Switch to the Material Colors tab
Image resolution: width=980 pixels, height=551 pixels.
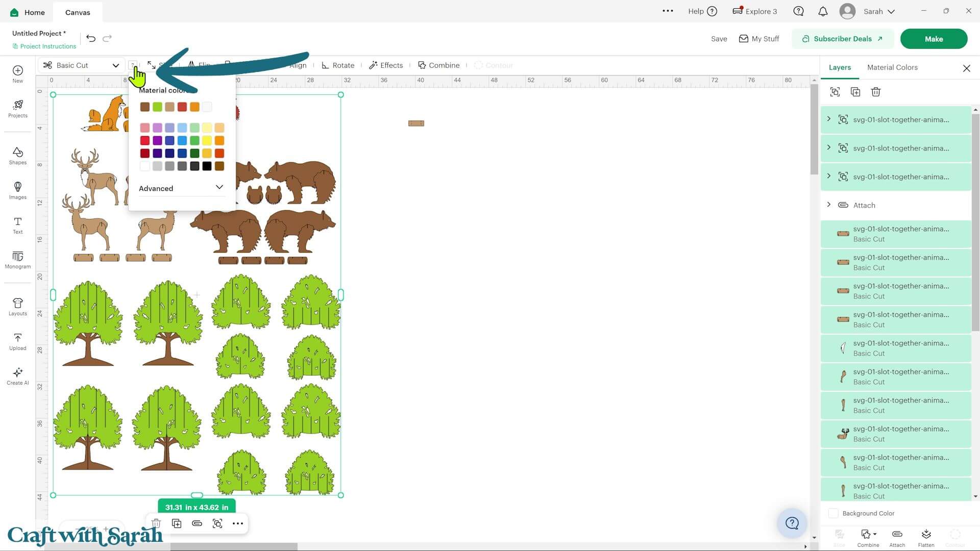click(892, 67)
